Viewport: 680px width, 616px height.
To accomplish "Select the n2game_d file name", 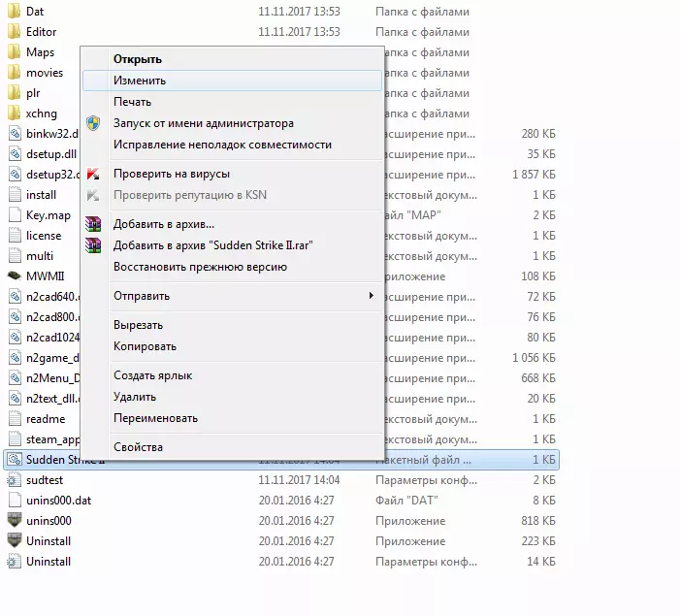I will point(53,358).
